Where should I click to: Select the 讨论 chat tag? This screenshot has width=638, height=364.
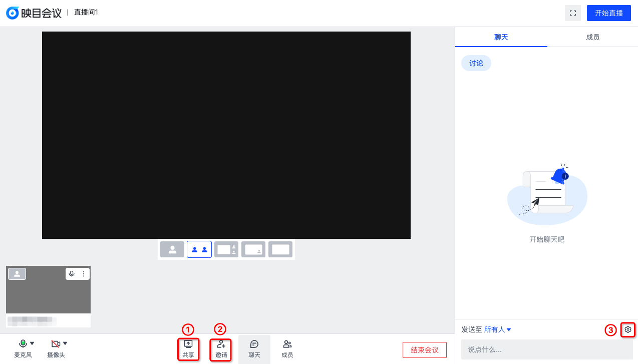[x=476, y=63]
